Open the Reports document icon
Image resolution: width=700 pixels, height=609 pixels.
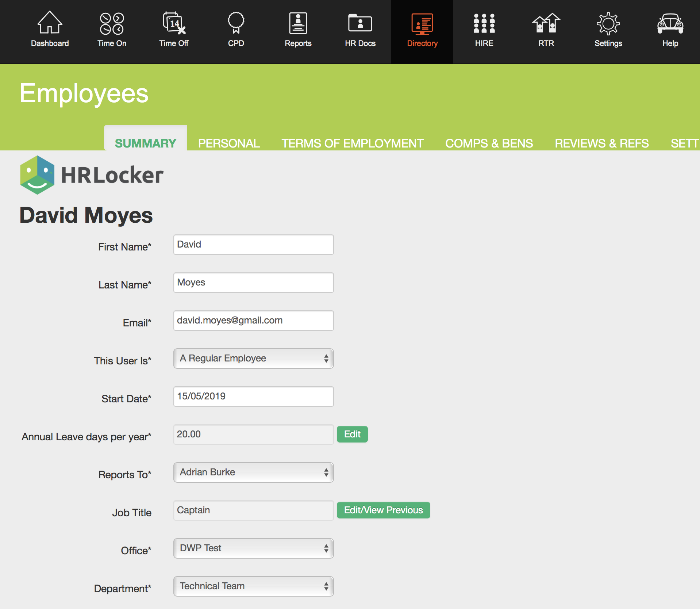(298, 23)
